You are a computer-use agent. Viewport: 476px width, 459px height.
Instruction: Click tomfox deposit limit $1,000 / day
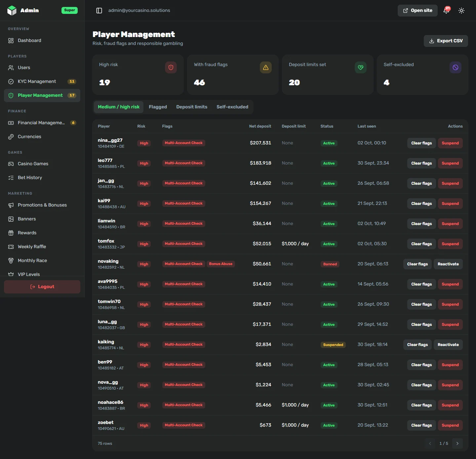(x=295, y=244)
